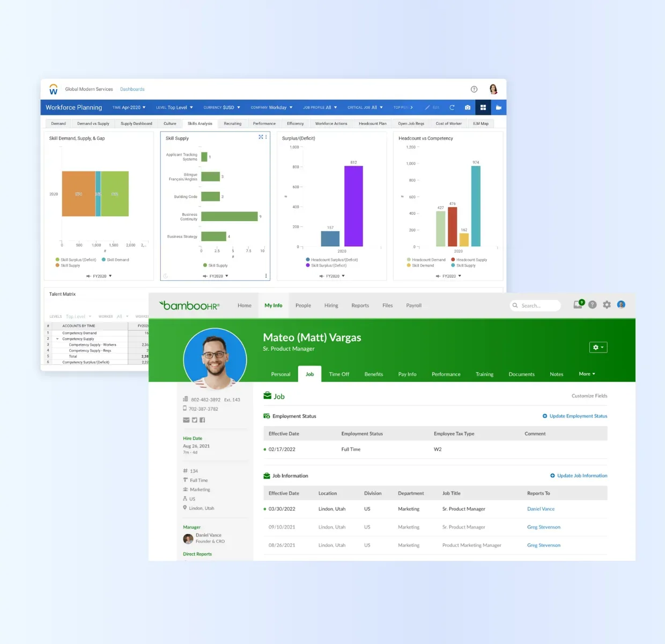Toggle teal Skill Supply legend in Headcount chart
This screenshot has height=644, width=665.
463,265
